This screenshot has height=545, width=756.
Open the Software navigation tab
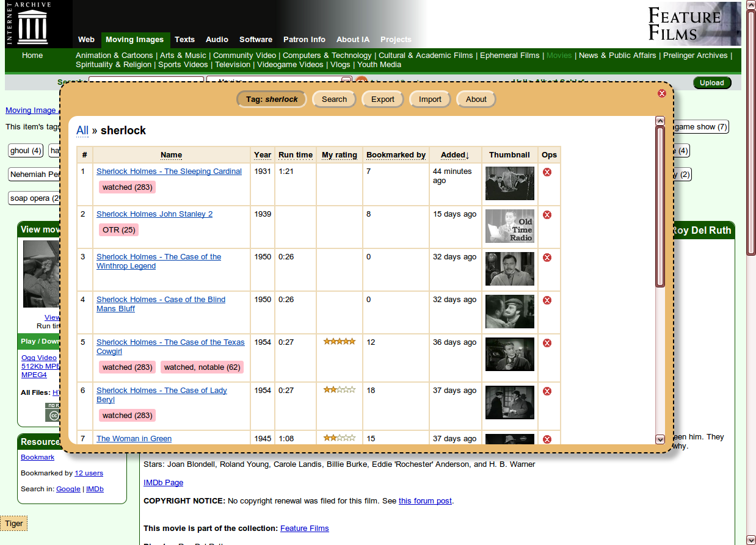pyautogui.click(x=256, y=40)
